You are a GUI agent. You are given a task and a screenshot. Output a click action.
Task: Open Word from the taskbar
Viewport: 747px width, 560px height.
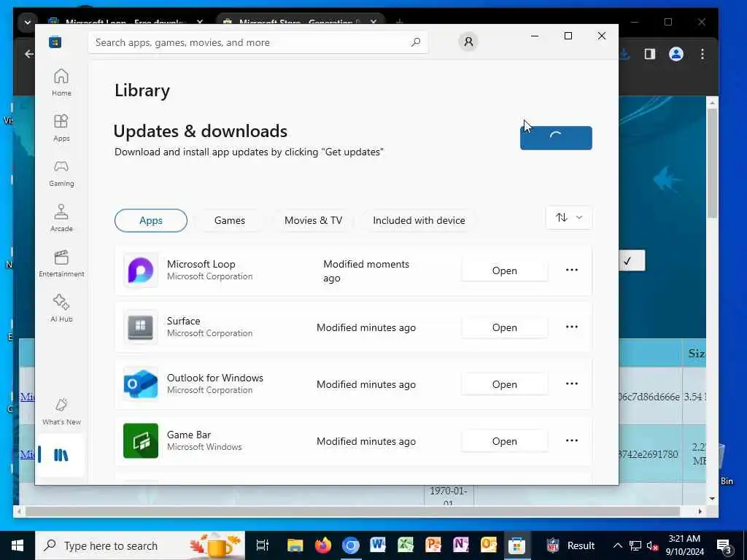pos(378,545)
